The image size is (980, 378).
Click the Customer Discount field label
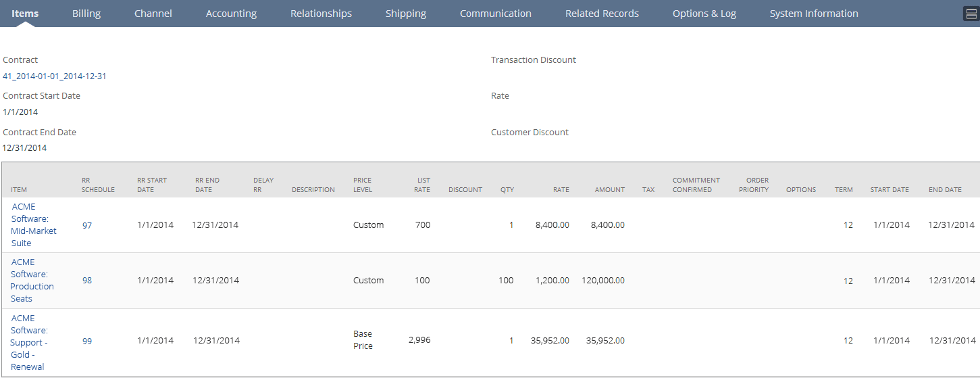pyautogui.click(x=530, y=133)
